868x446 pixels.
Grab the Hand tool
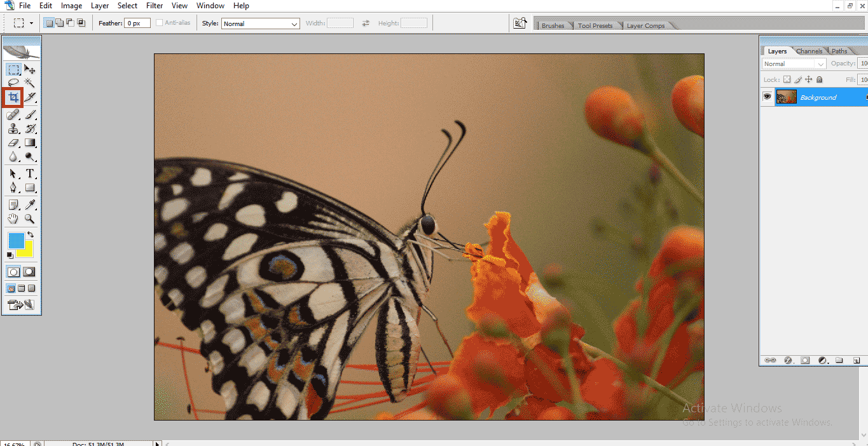point(13,218)
